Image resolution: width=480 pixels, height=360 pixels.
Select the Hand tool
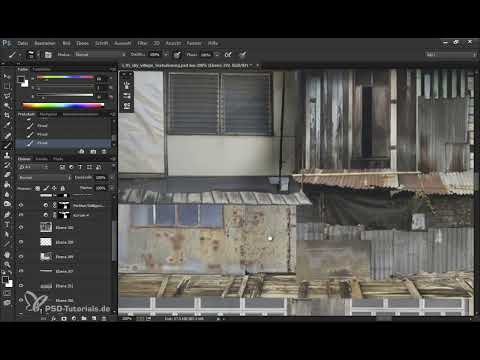click(7, 255)
